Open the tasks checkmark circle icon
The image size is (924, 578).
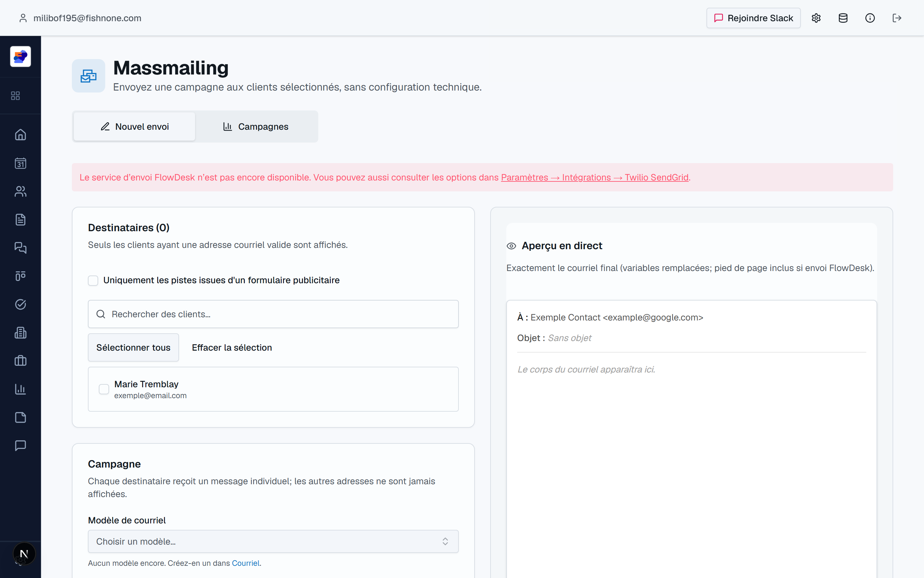coord(21,304)
